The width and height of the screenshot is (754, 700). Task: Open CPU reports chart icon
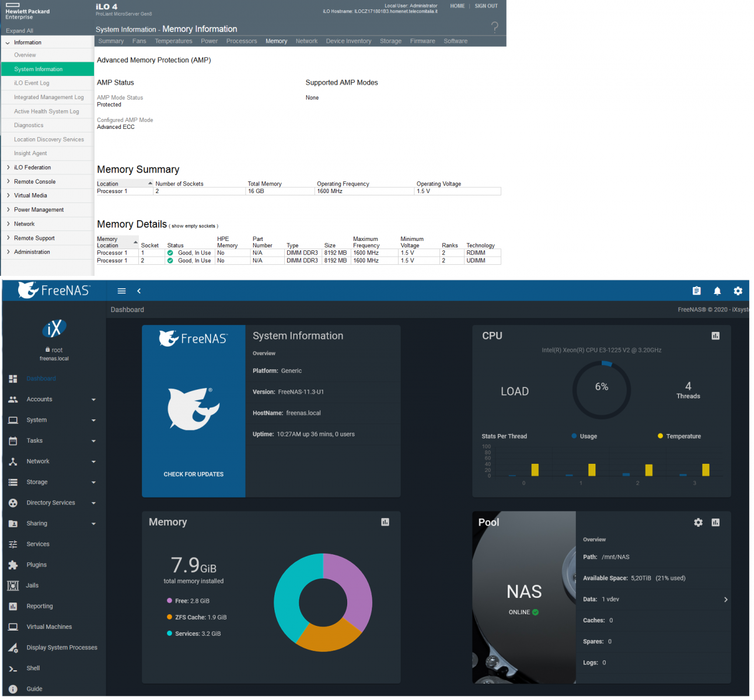pyautogui.click(x=715, y=335)
